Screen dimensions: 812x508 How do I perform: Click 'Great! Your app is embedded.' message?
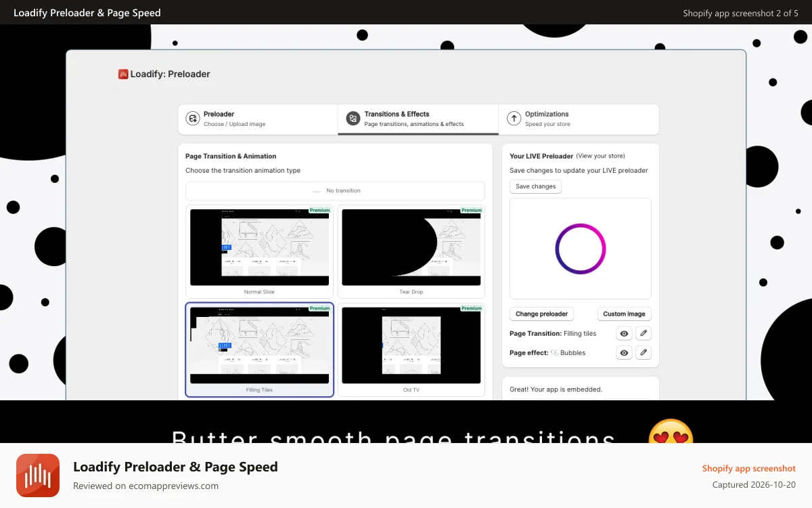click(x=556, y=389)
